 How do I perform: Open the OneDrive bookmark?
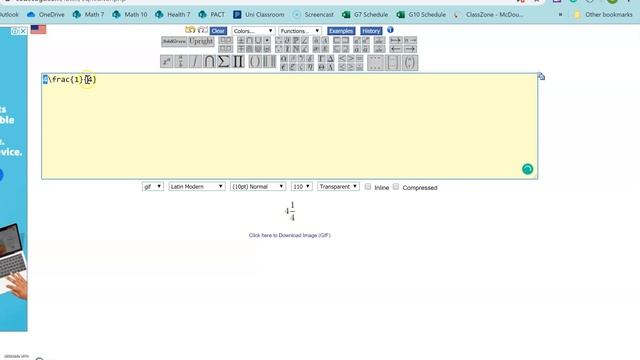coord(46,14)
